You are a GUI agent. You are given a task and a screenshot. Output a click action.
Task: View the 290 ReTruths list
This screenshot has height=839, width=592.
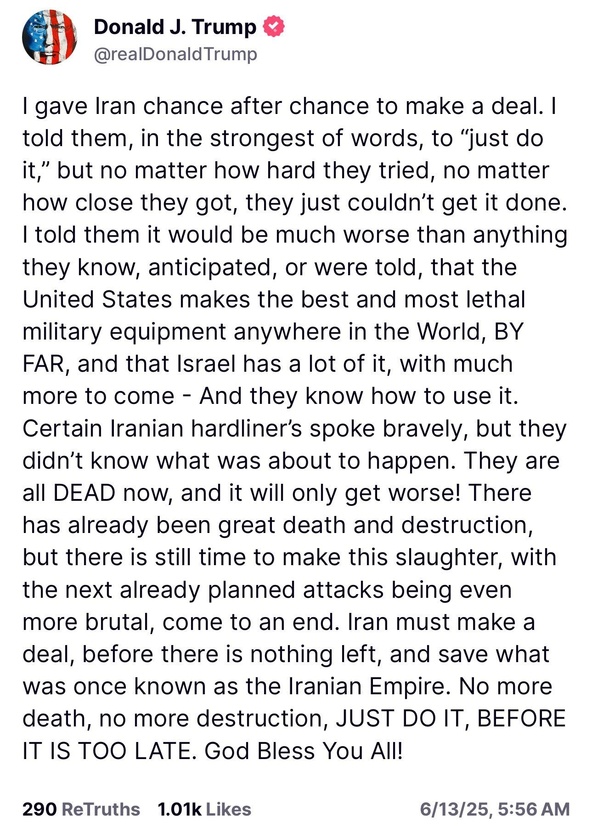pos(81,809)
